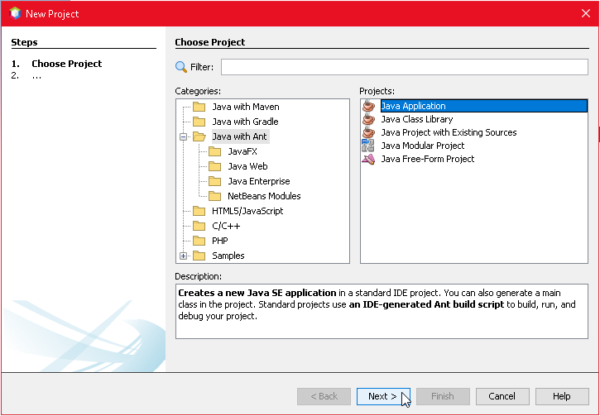Select the JavaFX subcategory
Screen dimensions: 600x416
[x=243, y=151]
